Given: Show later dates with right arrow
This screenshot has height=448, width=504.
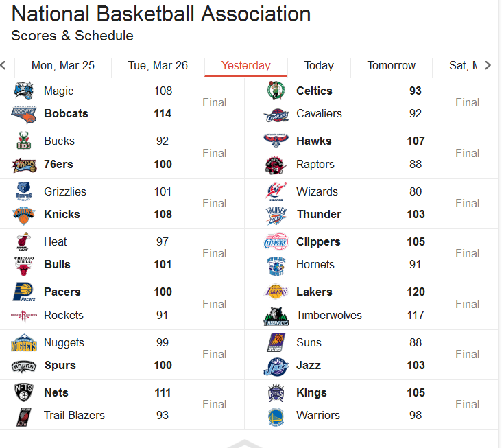Looking at the screenshot, I should [x=488, y=65].
